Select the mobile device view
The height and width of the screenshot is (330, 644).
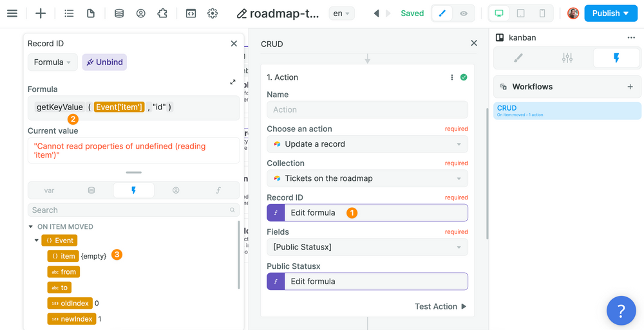click(542, 14)
